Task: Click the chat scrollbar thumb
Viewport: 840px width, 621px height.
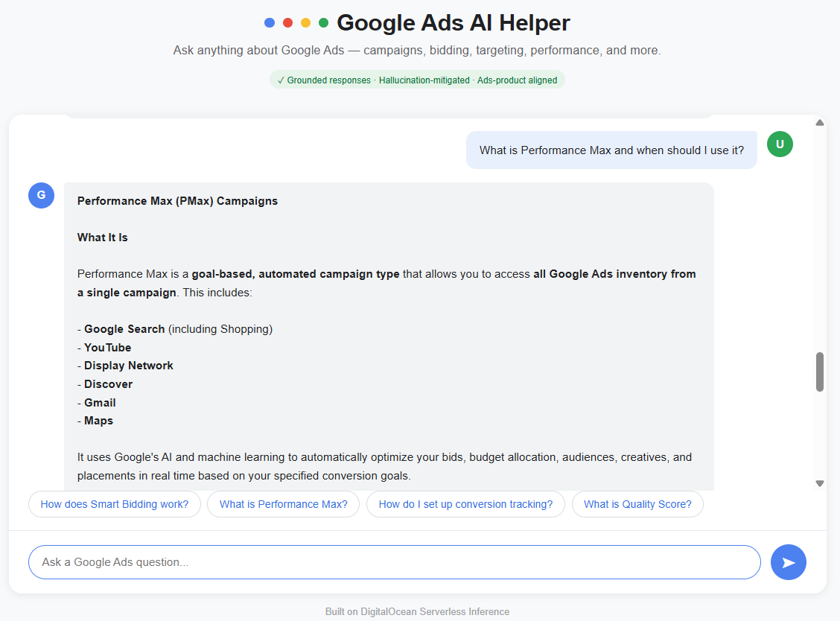Action: click(820, 372)
